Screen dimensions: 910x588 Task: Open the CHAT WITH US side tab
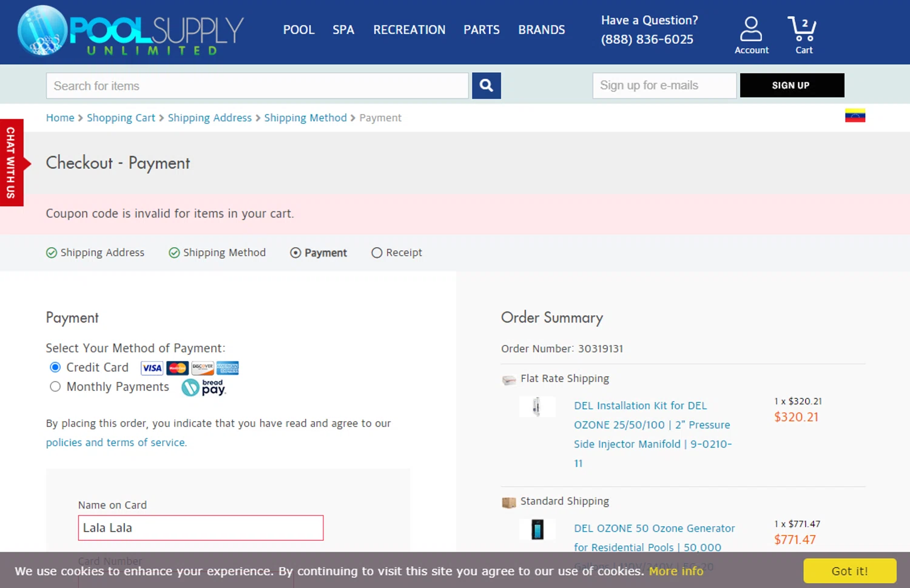pyautogui.click(x=12, y=162)
